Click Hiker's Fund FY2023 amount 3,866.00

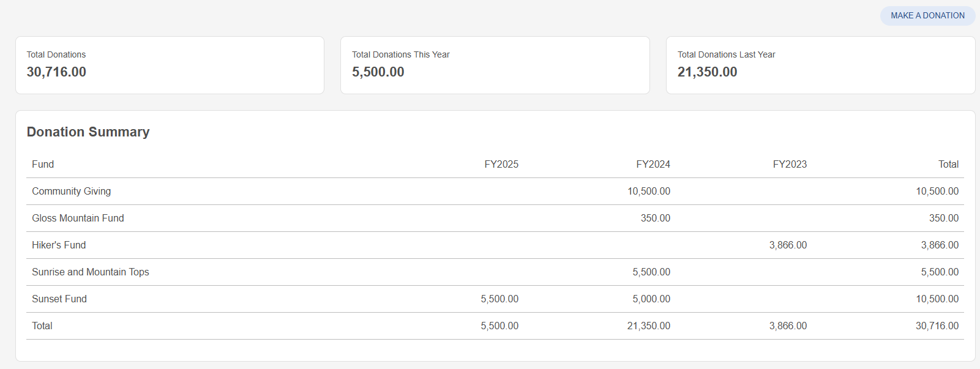pyautogui.click(x=788, y=245)
